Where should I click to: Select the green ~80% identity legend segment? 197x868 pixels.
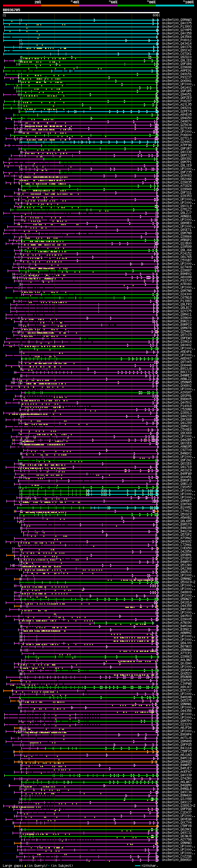click(x=137, y=6)
